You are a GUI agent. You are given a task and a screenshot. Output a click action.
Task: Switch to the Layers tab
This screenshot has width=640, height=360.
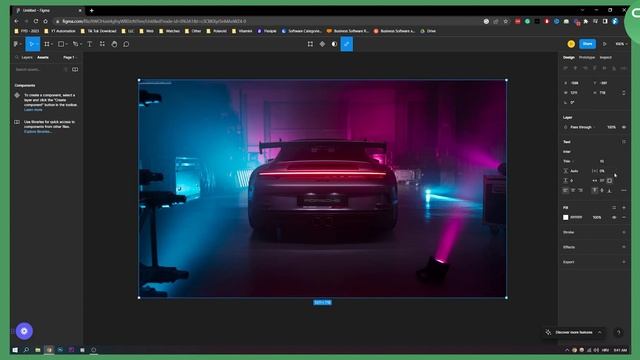tap(27, 58)
